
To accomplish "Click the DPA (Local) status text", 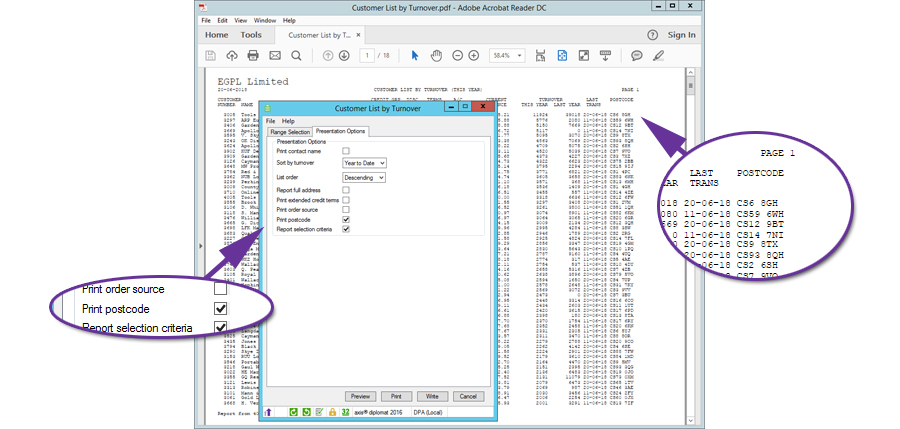I will [x=428, y=412].
